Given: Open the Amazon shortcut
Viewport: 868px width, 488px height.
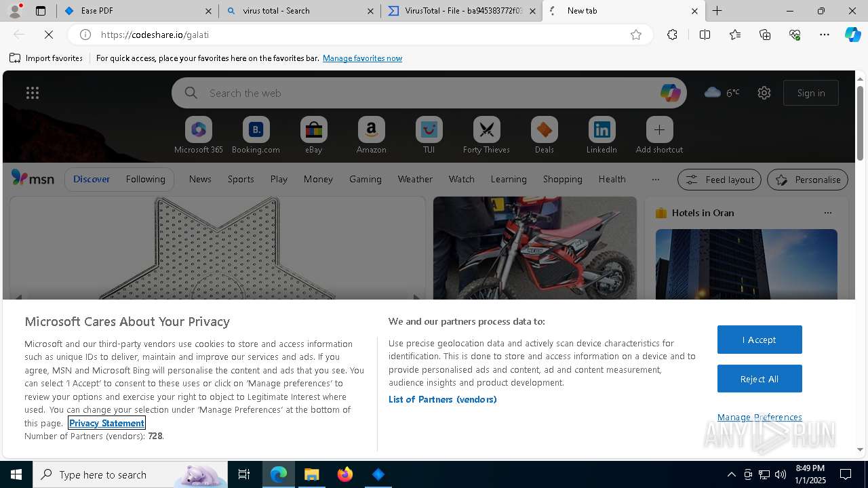Looking at the screenshot, I should (372, 136).
